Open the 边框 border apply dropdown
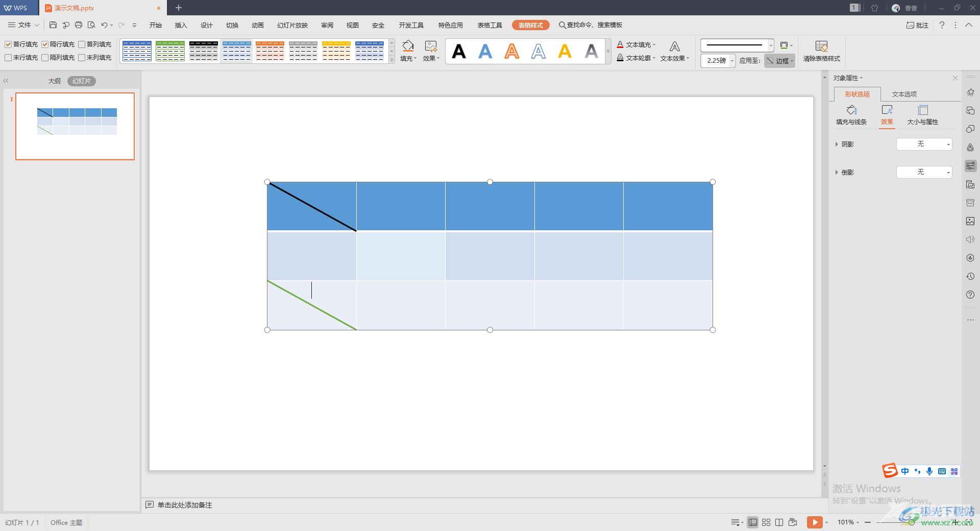980x531 pixels. (779, 60)
